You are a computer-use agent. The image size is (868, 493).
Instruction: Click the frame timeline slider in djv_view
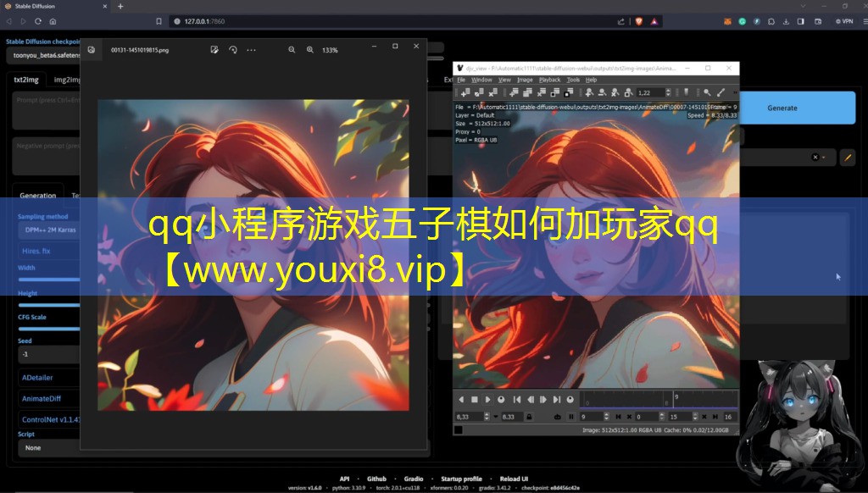pos(659,400)
